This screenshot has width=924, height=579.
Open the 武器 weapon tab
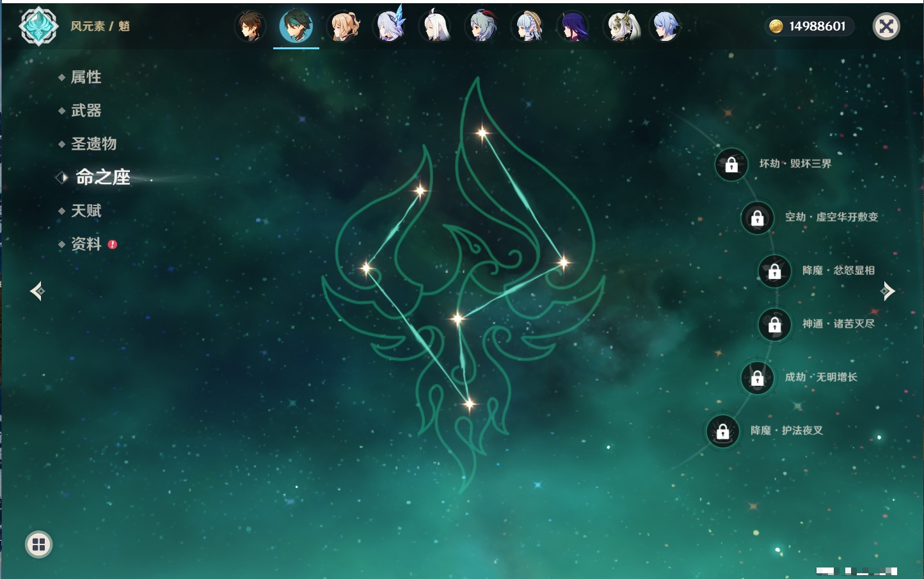pyautogui.click(x=86, y=111)
